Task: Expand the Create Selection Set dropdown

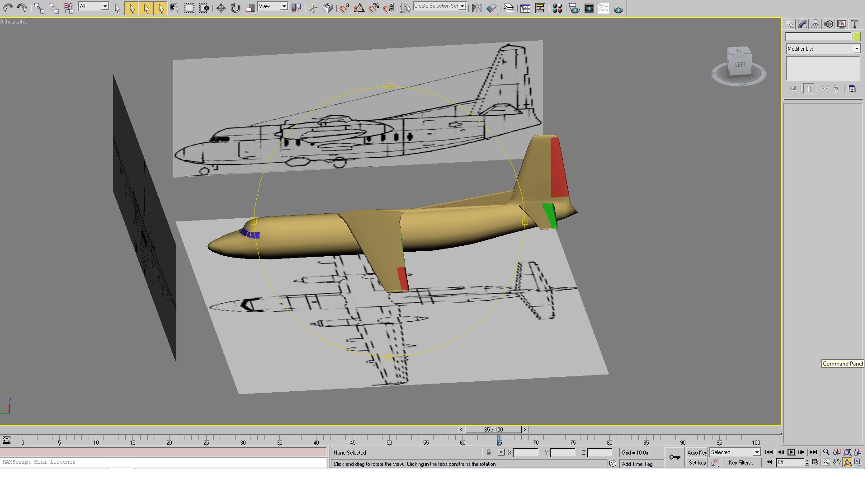Action: point(462,6)
